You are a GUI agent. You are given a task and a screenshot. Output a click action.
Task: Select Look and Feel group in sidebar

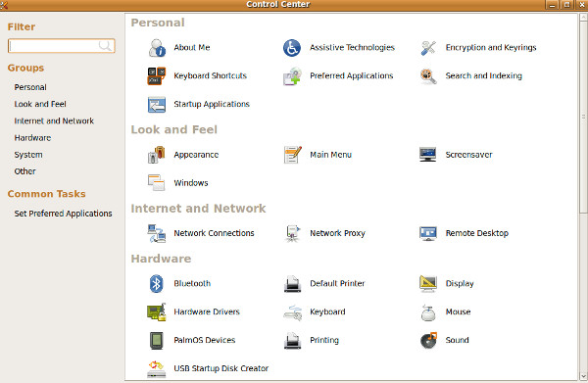click(40, 104)
